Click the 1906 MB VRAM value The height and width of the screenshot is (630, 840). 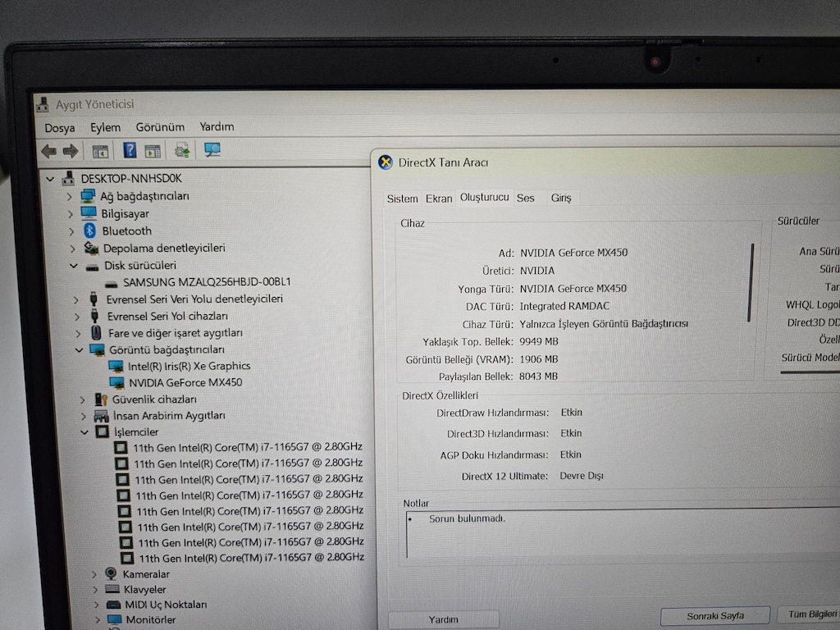[538, 359]
